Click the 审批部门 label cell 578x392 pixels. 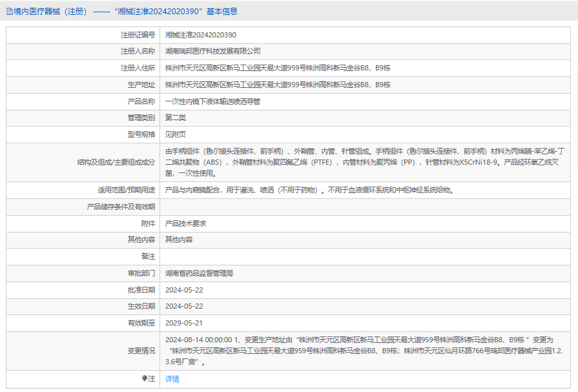point(83,273)
